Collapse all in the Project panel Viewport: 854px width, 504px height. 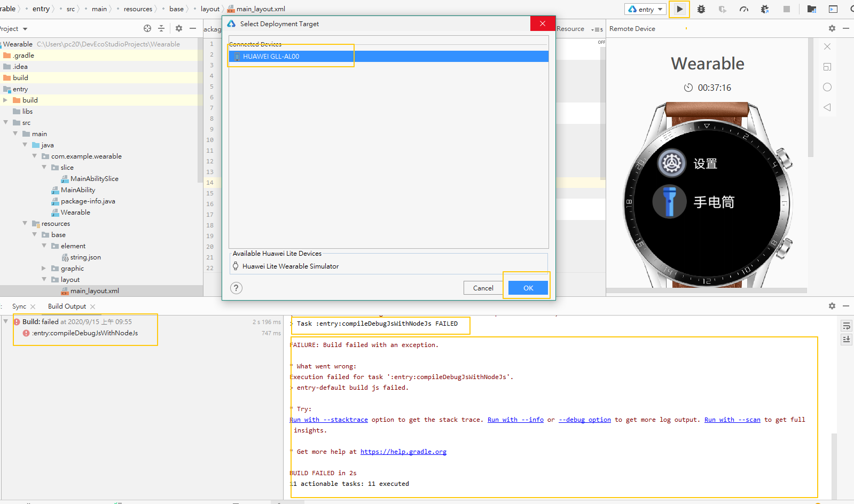(161, 28)
